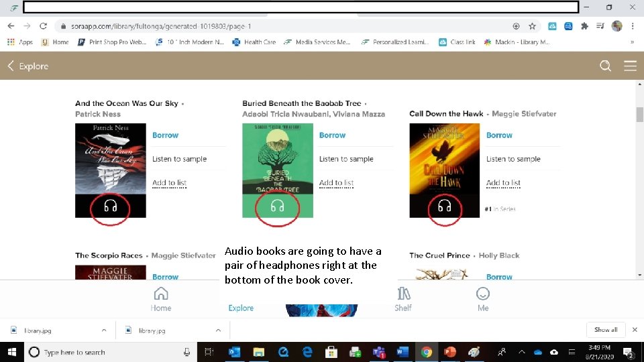This screenshot has width=644, height=362.
Task: Borrow The Cruel Prince
Action: [499, 276]
